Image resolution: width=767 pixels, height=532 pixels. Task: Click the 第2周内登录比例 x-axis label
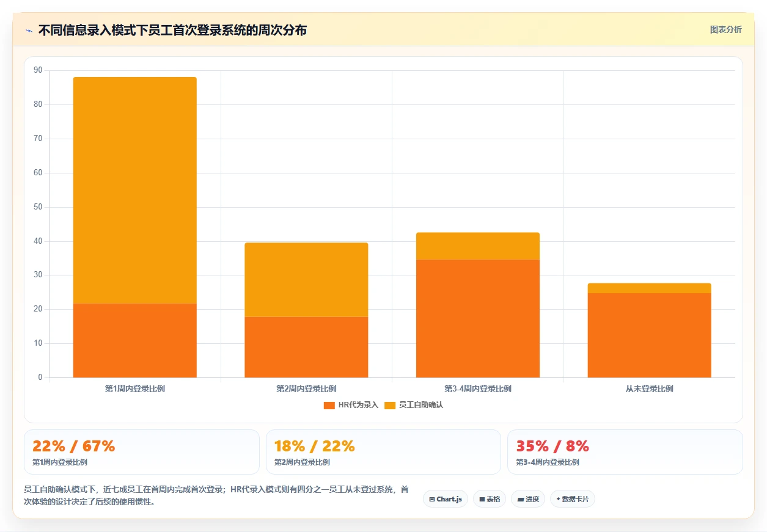pyautogui.click(x=306, y=388)
